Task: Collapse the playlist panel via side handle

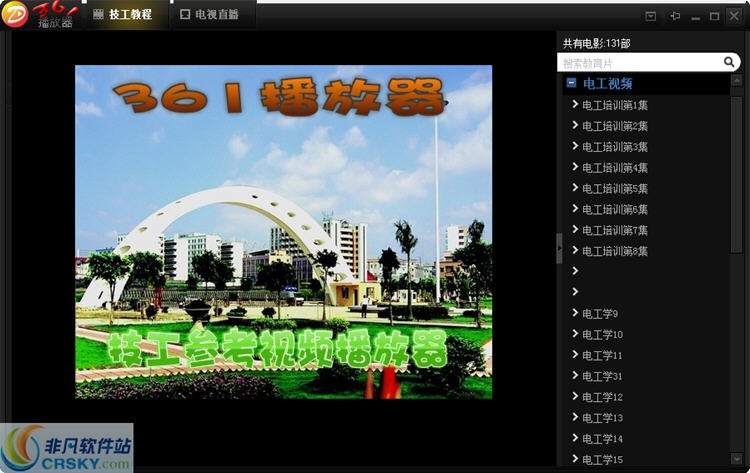Action: (x=559, y=249)
